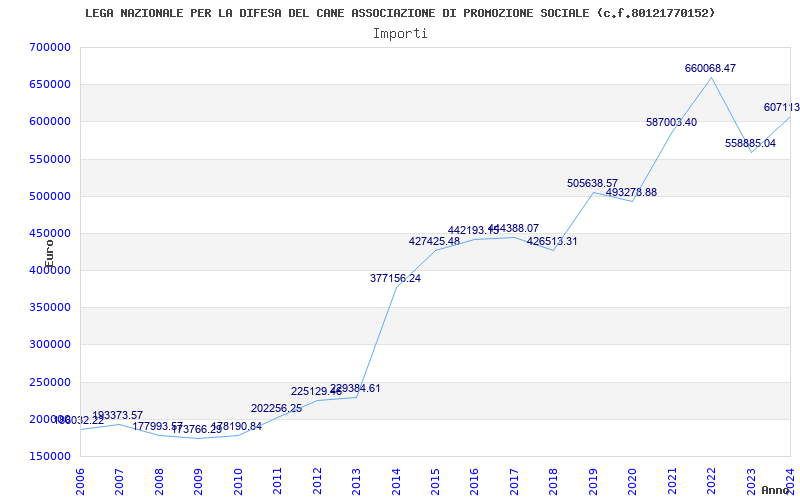Image resolution: width=800 pixels, height=500 pixels.
Task: Click the 193373.57 data label
Action: click(118, 415)
